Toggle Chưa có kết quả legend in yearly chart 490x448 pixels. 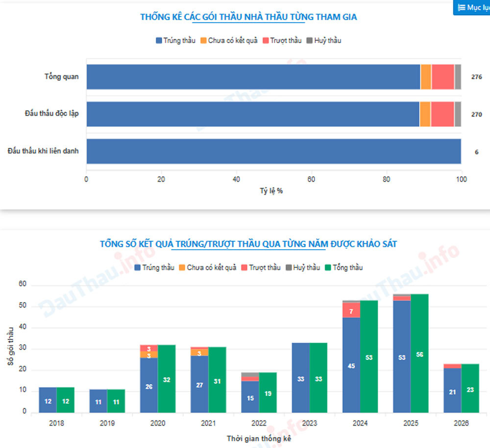[x=207, y=267]
